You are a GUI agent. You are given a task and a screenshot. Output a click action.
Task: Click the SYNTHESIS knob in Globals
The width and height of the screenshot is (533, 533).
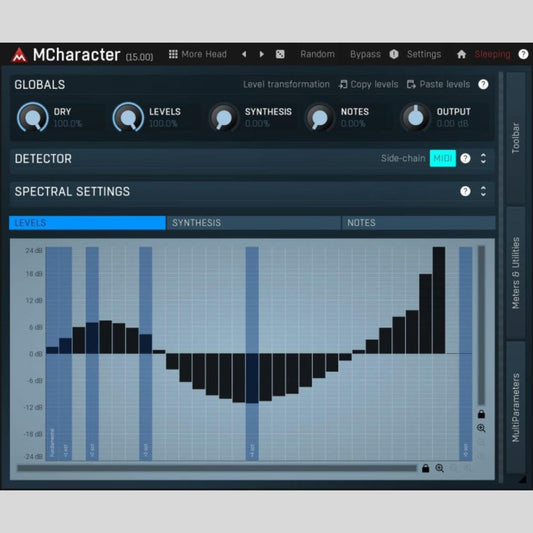pyautogui.click(x=224, y=118)
